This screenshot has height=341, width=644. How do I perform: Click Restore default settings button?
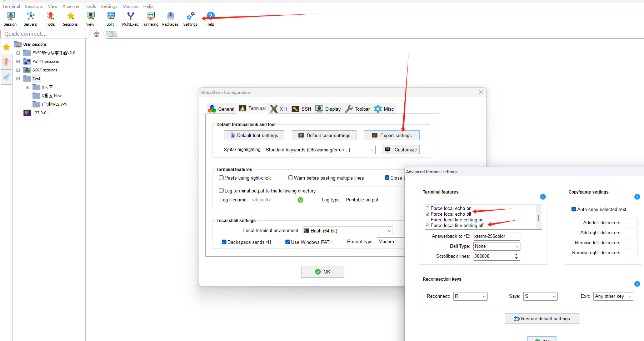(x=542, y=319)
